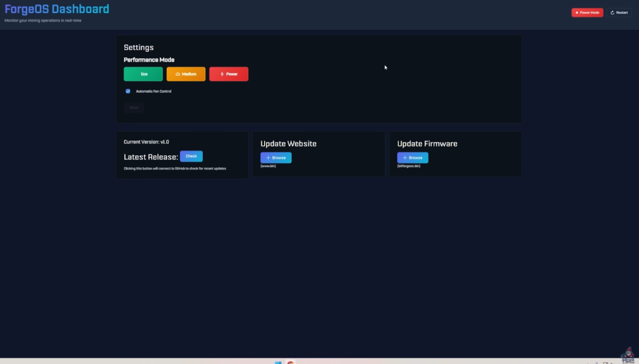Click the plus icon under Update Website
Viewport: 639px width, 364px height.
(268, 158)
